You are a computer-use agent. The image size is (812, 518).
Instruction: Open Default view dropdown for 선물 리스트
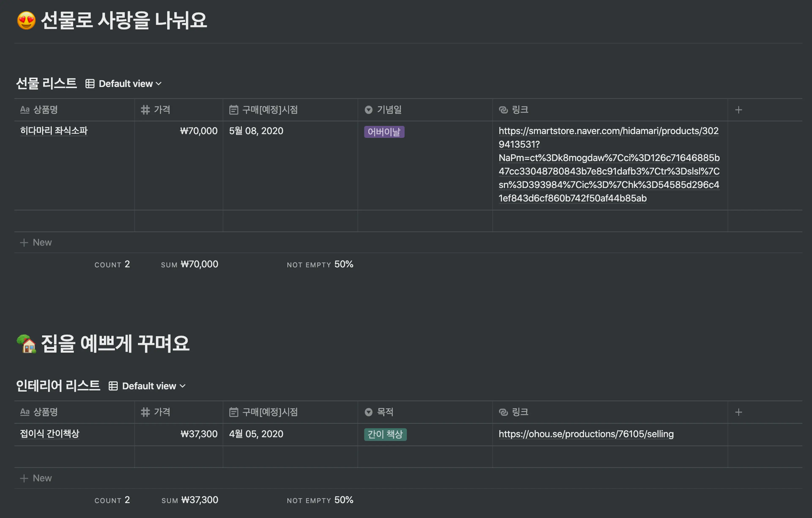[x=130, y=83]
